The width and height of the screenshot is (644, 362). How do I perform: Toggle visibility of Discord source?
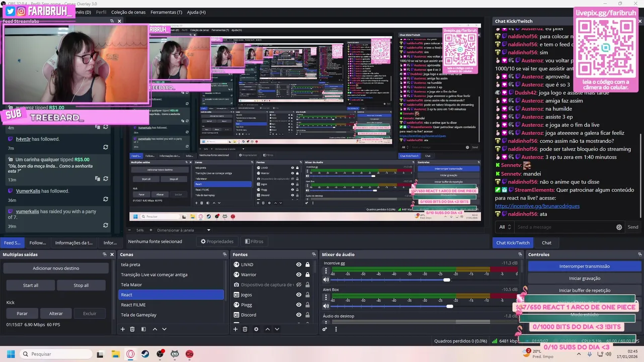coord(299,315)
